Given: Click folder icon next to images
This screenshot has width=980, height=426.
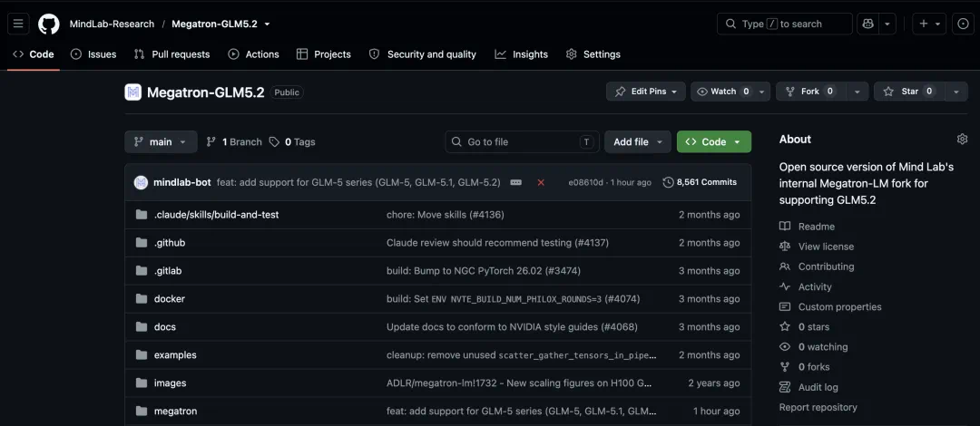Looking at the screenshot, I should coord(142,383).
